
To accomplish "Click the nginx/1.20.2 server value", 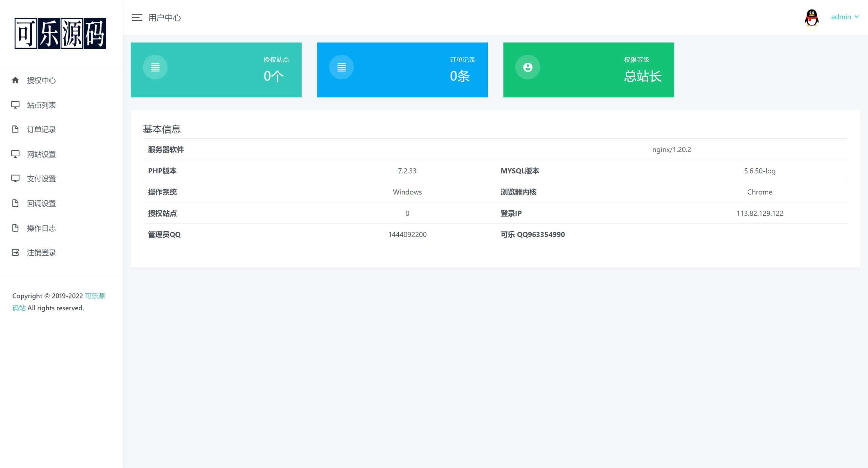I will pyautogui.click(x=671, y=149).
